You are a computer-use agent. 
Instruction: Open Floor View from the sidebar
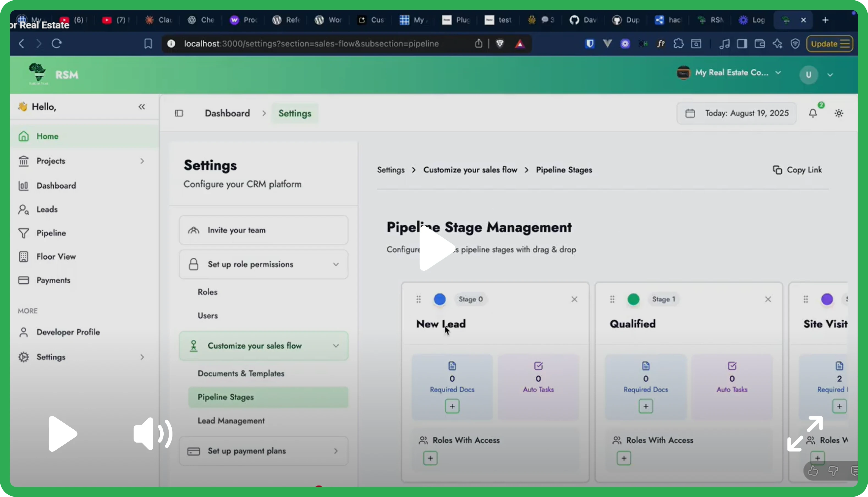(x=56, y=256)
